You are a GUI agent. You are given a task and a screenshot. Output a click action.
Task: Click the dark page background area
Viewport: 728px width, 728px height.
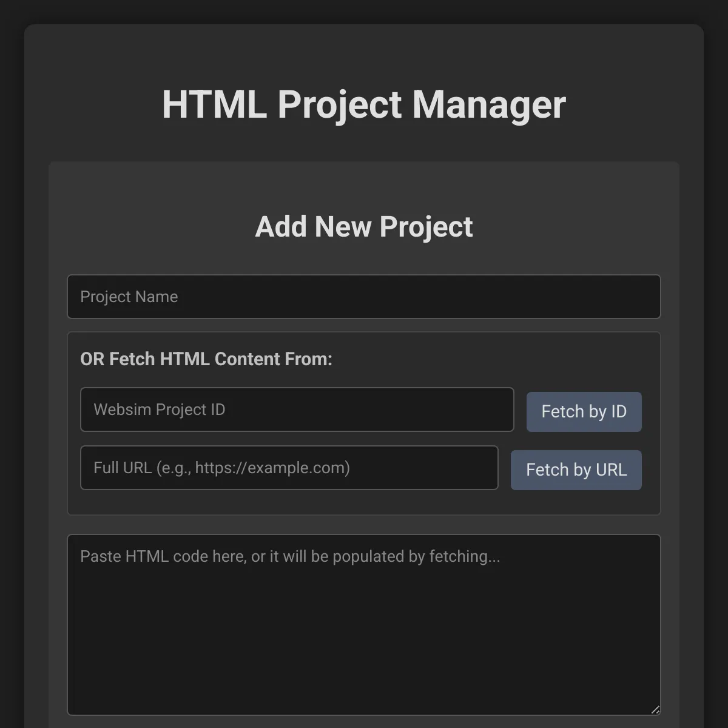pos(11,364)
